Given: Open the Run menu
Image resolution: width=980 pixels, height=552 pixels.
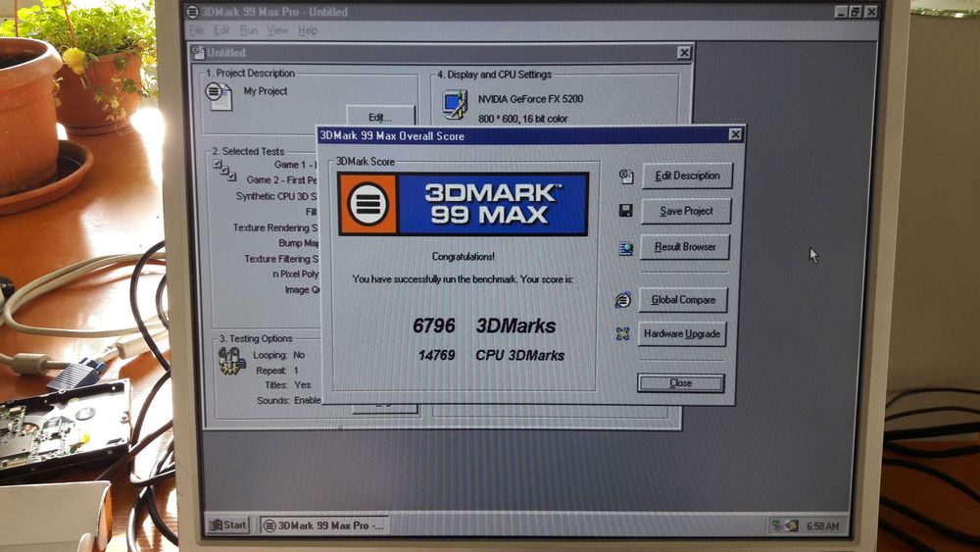Looking at the screenshot, I should coord(248,30).
